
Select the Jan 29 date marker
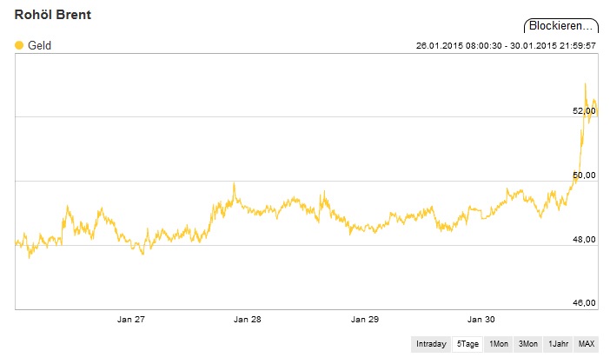tap(365, 320)
